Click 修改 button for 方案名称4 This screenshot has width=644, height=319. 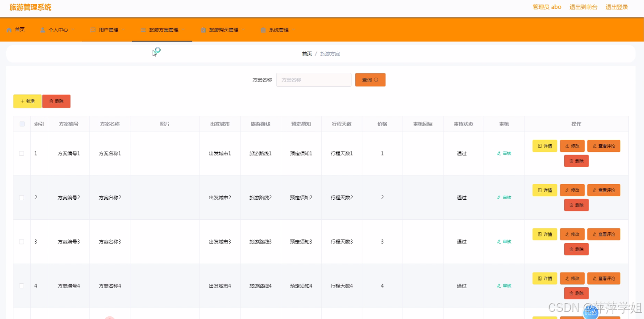click(x=572, y=278)
